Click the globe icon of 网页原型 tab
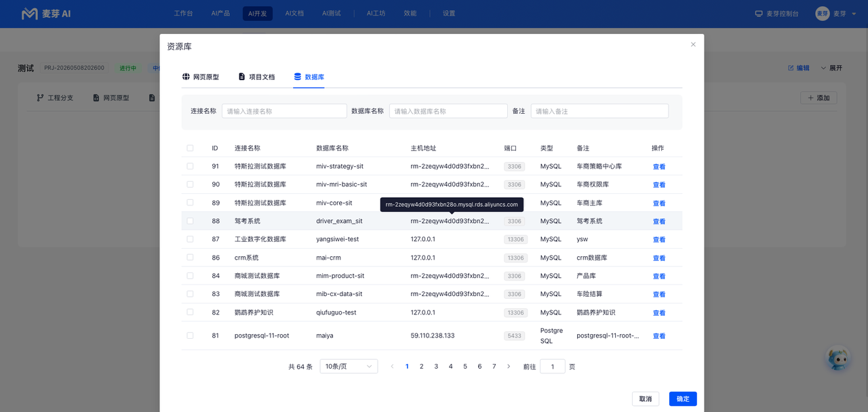 point(186,77)
